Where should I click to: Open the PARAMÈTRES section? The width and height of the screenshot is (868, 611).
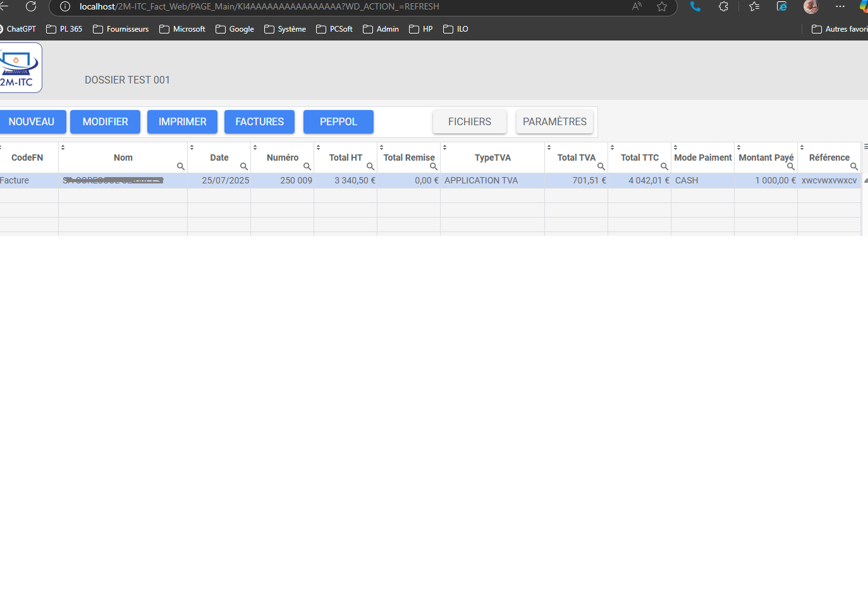pos(554,121)
